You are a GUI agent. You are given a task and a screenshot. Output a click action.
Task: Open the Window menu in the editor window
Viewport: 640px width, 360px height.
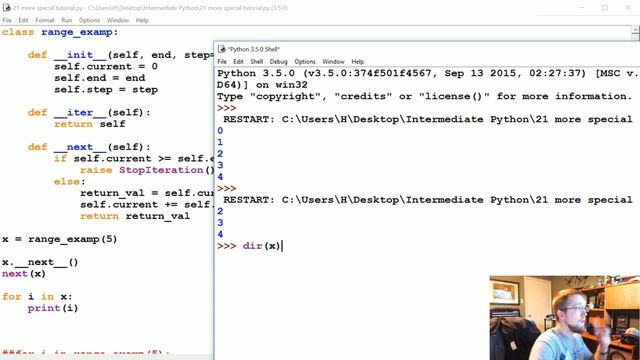pos(118,20)
